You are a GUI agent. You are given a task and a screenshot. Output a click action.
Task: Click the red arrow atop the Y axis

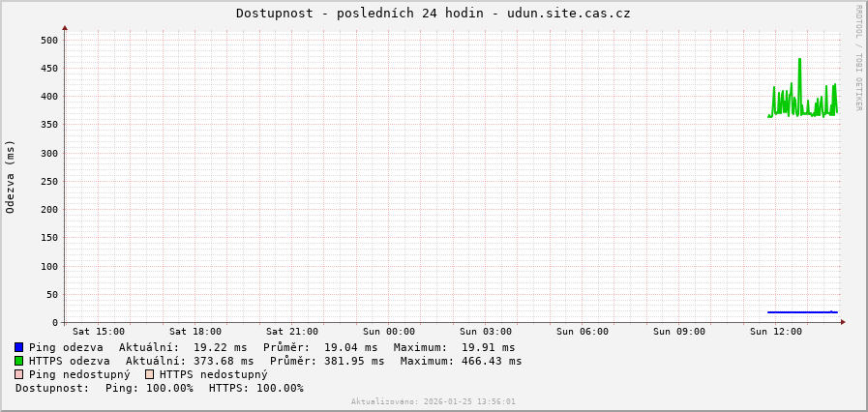[65, 28]
